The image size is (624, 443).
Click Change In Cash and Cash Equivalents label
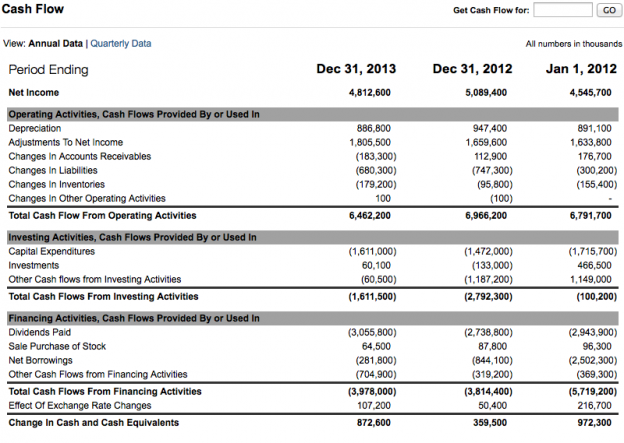pyautogui.click(x=94, y=422)
